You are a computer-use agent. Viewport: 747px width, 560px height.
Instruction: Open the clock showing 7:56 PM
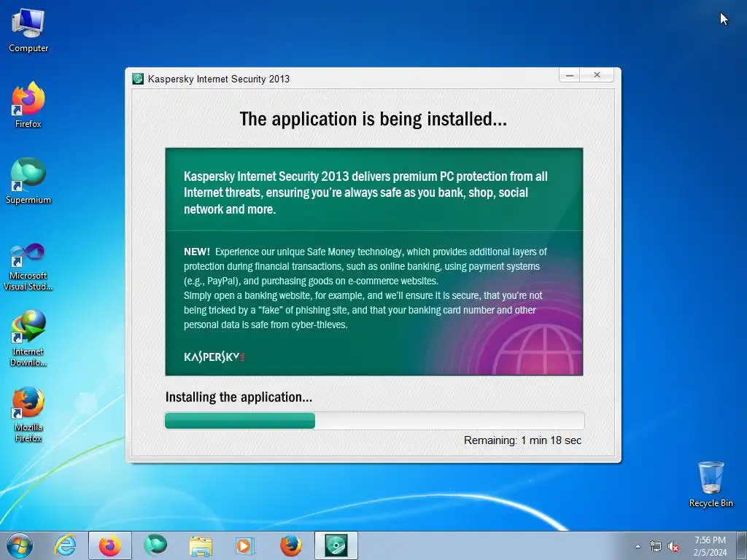coord(710,546)
